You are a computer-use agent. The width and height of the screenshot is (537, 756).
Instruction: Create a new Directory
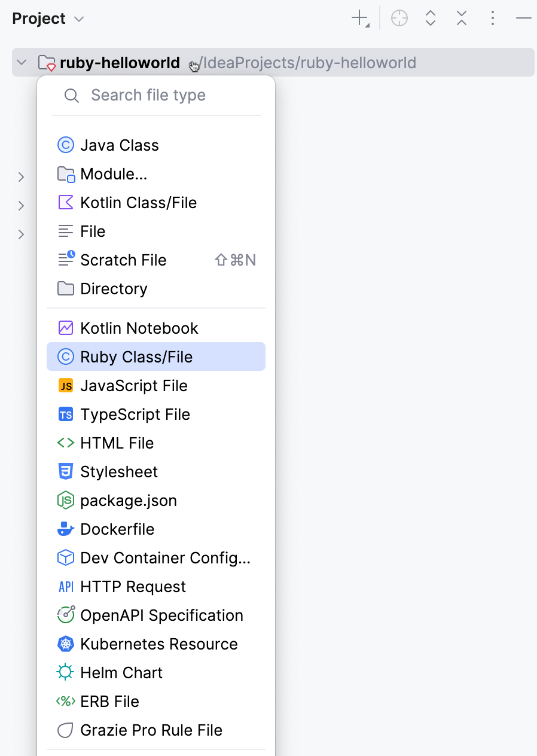pyautogui.click(x=114, y=288)
